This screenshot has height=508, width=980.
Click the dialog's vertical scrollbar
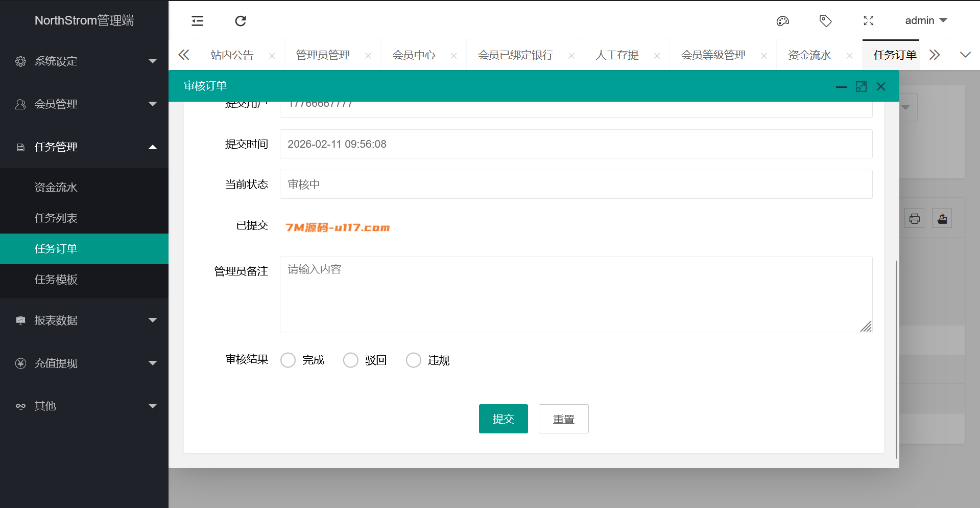pos(896,358)
